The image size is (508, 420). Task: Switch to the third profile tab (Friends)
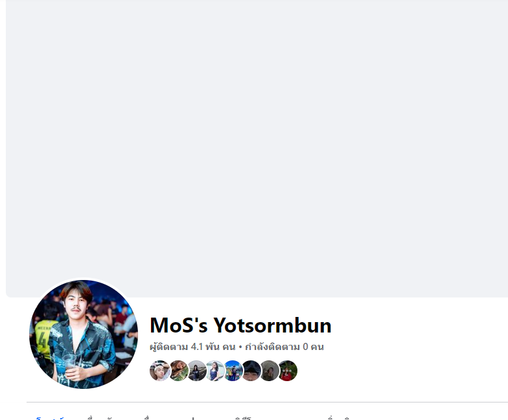[x=156, y=418]
